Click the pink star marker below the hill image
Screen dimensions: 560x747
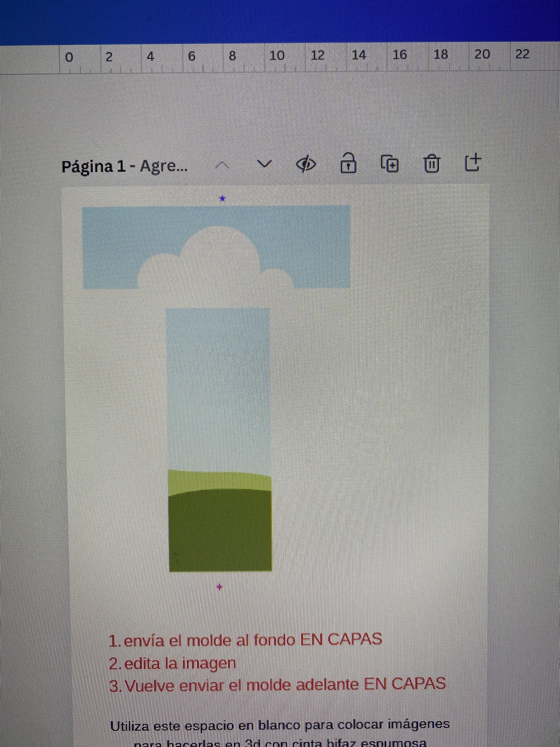point(219,587)
